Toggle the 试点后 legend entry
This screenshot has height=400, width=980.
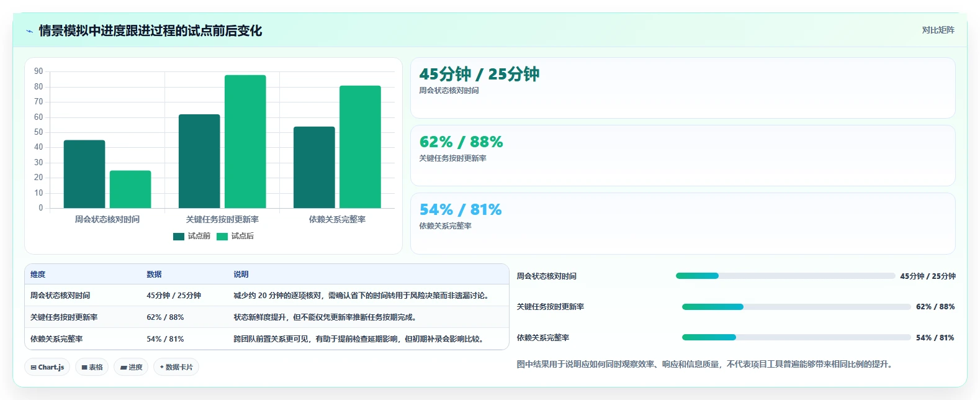coord(235,236)
